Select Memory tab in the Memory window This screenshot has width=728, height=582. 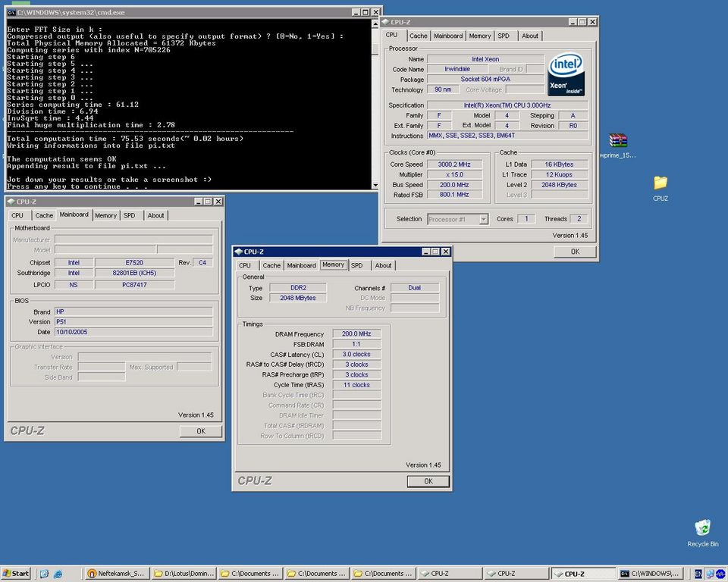pos(334,264)
